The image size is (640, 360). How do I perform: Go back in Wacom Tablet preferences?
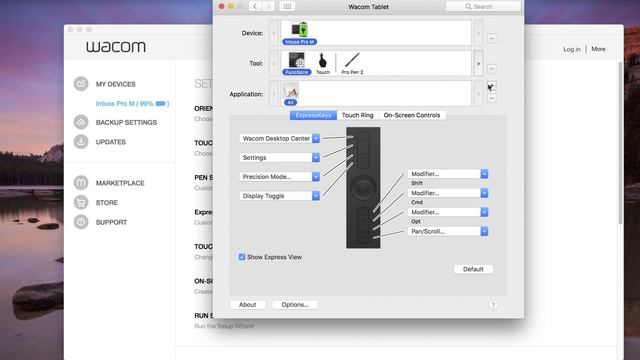pos(255,6)
